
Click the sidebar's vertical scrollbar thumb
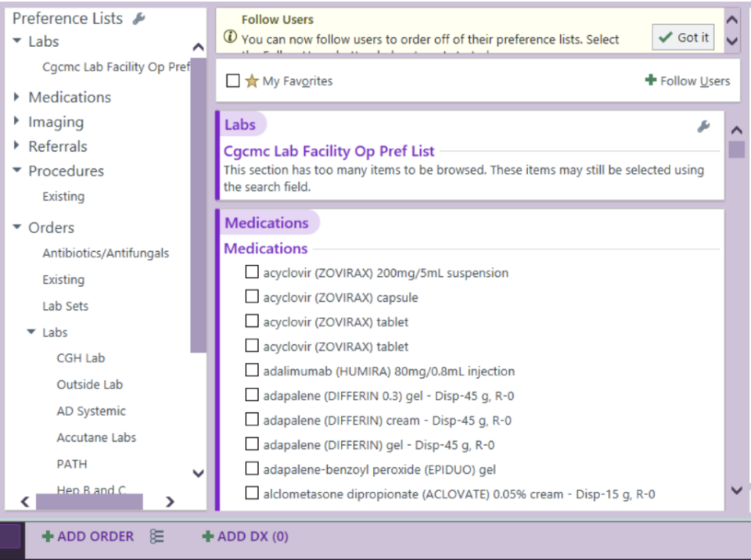[x=198, y=205]
